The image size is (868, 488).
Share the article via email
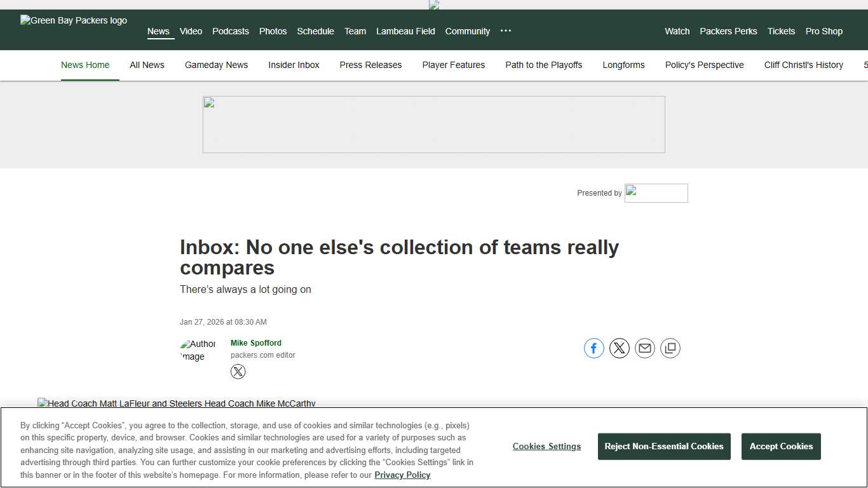644,348
